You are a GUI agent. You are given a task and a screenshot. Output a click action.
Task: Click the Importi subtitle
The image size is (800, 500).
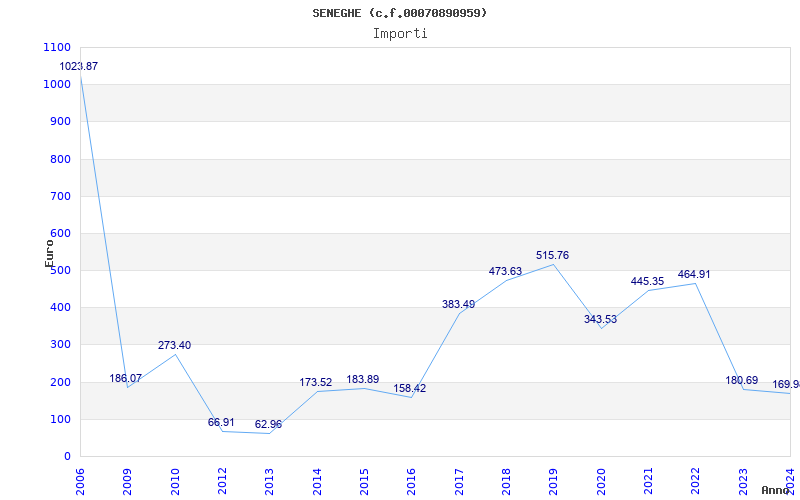coord(400,34)
